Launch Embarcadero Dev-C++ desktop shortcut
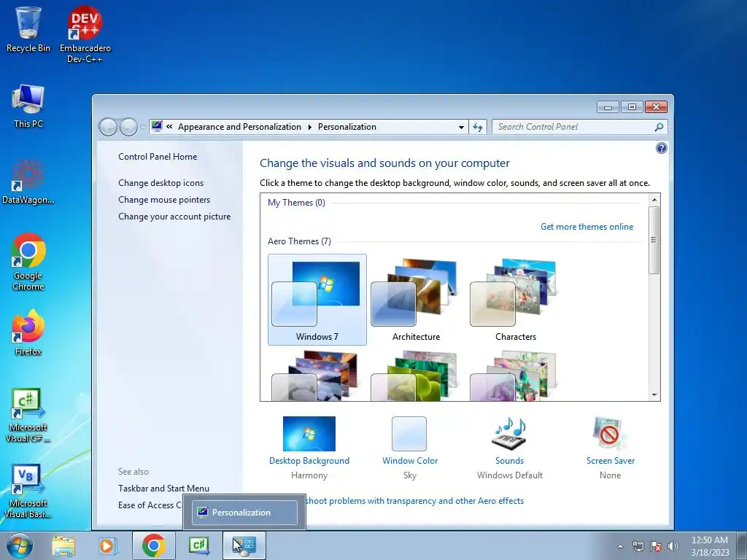The height and width of the screenshot is (560, 747). (85, 34)
